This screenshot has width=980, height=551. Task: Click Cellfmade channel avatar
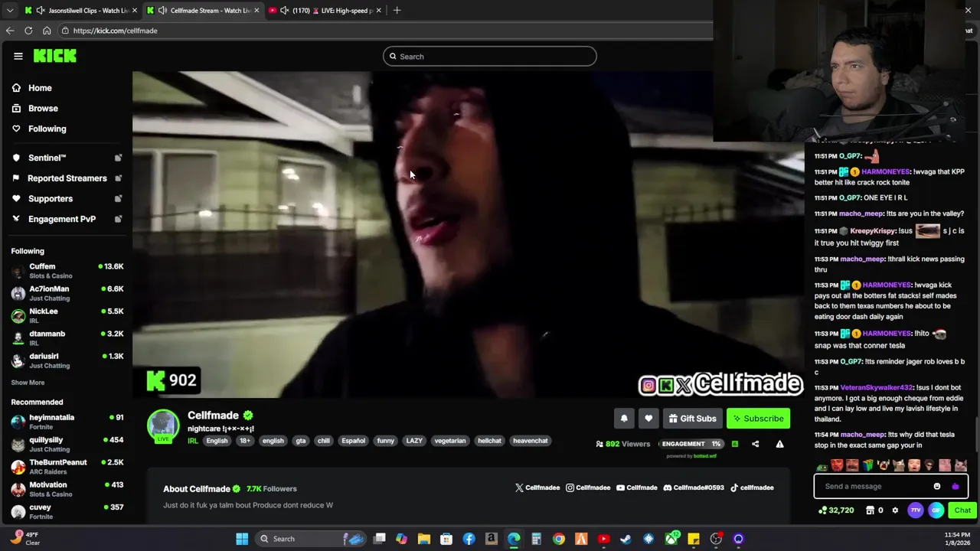coord(163,425)
